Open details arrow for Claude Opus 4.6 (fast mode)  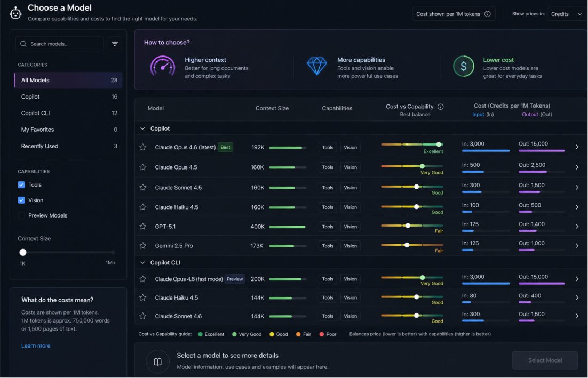(577, 279)
